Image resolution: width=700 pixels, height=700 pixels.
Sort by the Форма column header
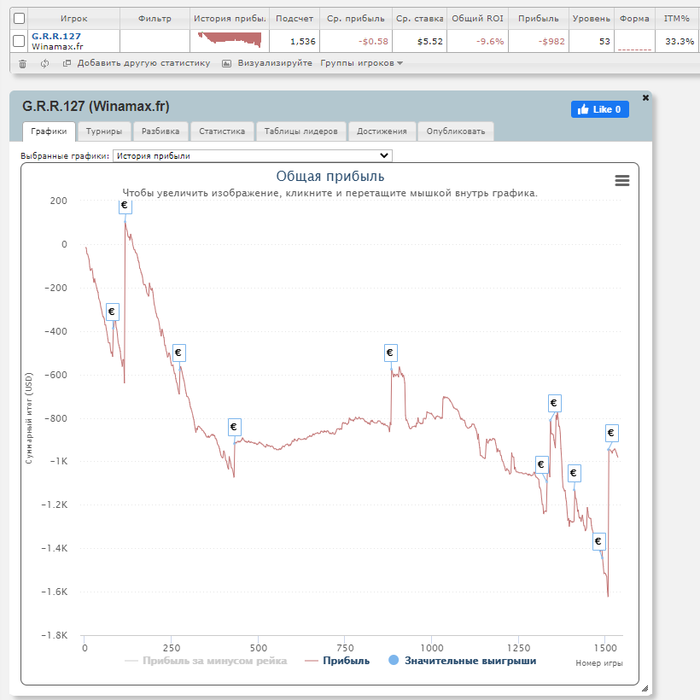[634, 19]
